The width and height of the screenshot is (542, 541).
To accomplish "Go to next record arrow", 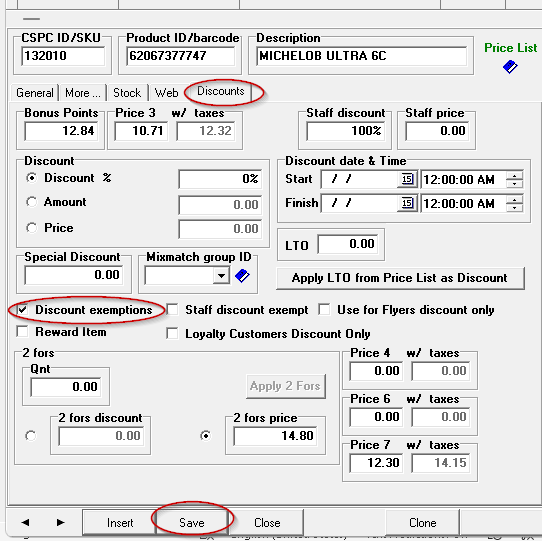I will [61, 522].
